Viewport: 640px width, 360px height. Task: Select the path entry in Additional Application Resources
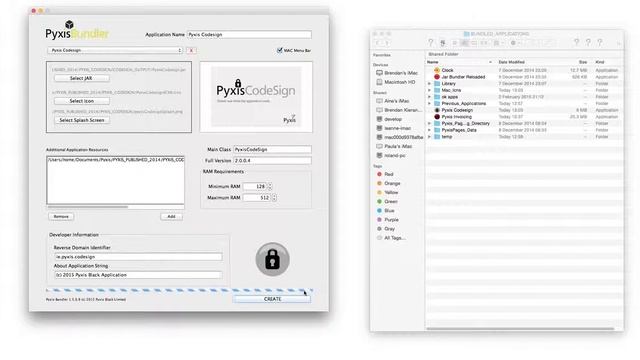click(x=116, y=160)
